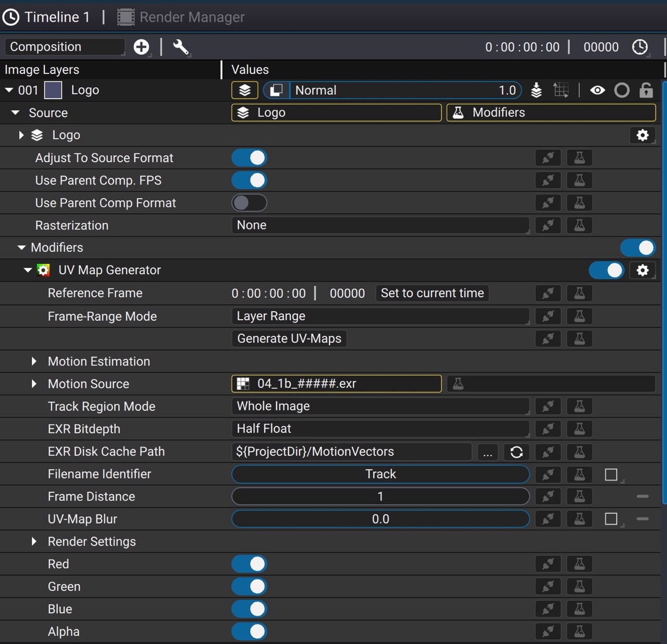Screen dimensions: 667x644
Task: Click the merge-down arrow icon in Logo row
Action: [x=536, y=90]
